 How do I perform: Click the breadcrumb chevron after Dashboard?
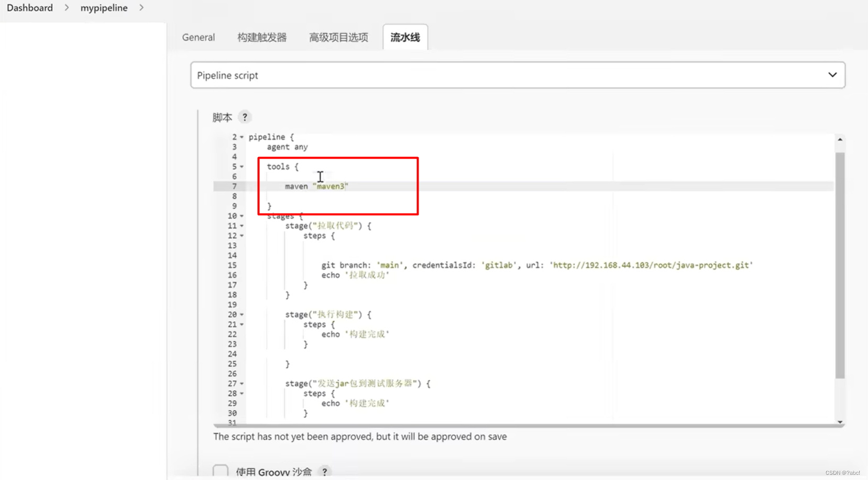click(67, 8)
